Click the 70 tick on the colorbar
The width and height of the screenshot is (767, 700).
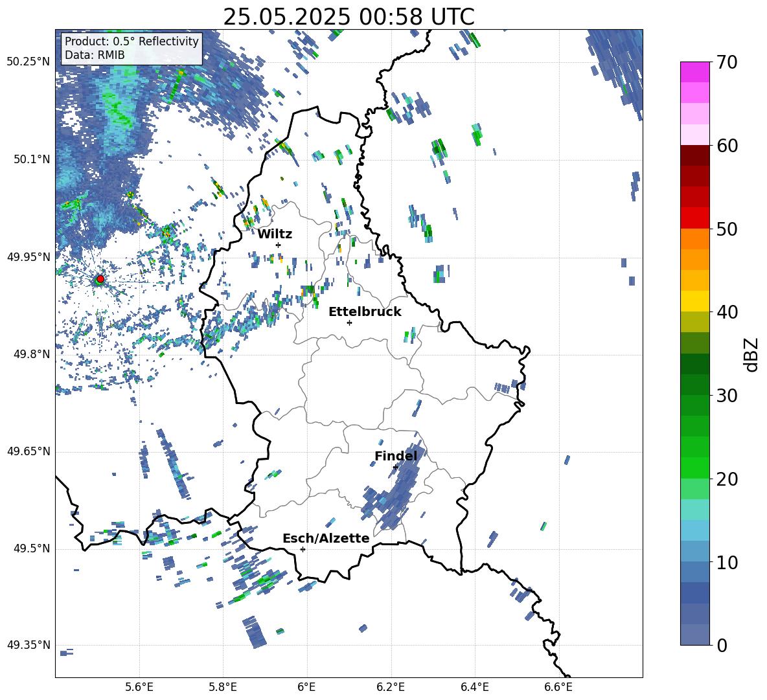point(726,62)
